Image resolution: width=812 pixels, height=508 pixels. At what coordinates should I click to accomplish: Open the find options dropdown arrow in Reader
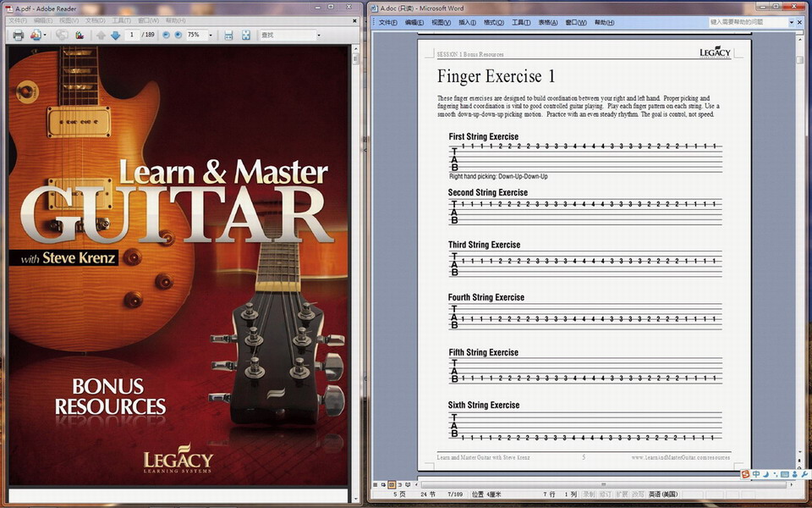[319, 36]
